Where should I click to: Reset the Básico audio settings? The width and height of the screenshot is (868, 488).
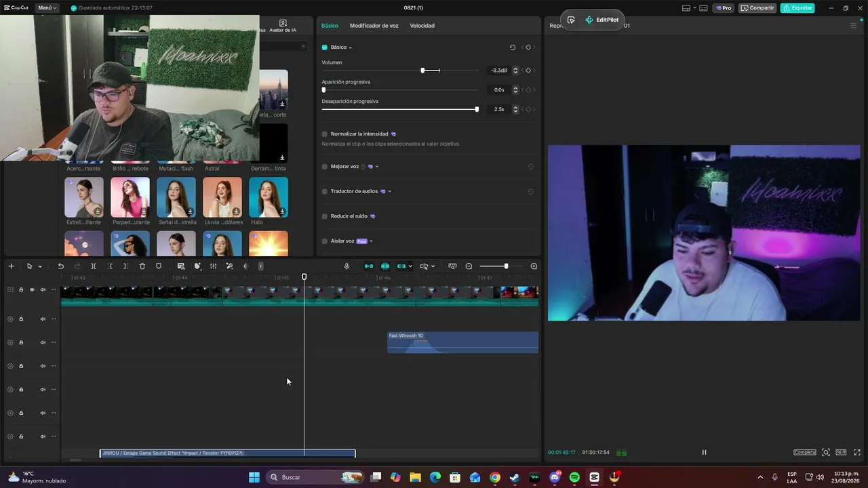[512, 47]
